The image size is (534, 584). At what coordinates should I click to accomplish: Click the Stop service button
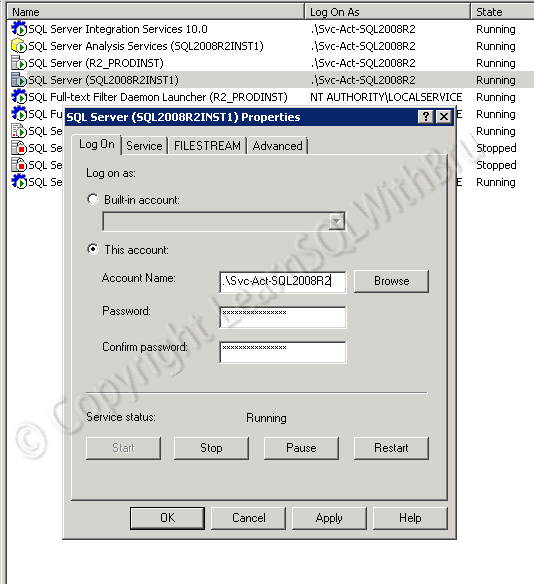(211, 448)
